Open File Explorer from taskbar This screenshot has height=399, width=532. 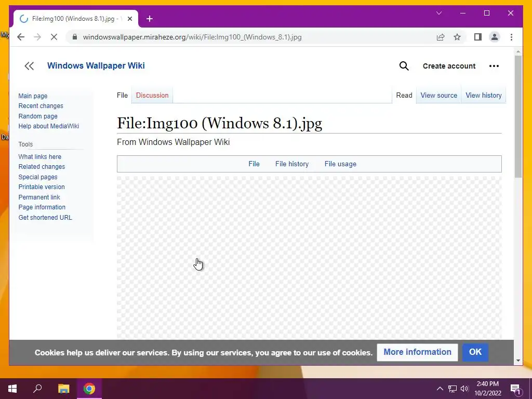63,389
